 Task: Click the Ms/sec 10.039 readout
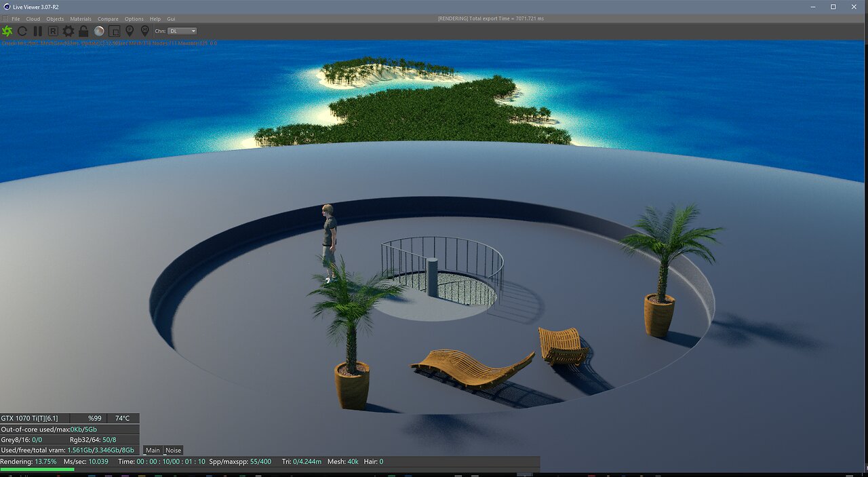(86, 461)
